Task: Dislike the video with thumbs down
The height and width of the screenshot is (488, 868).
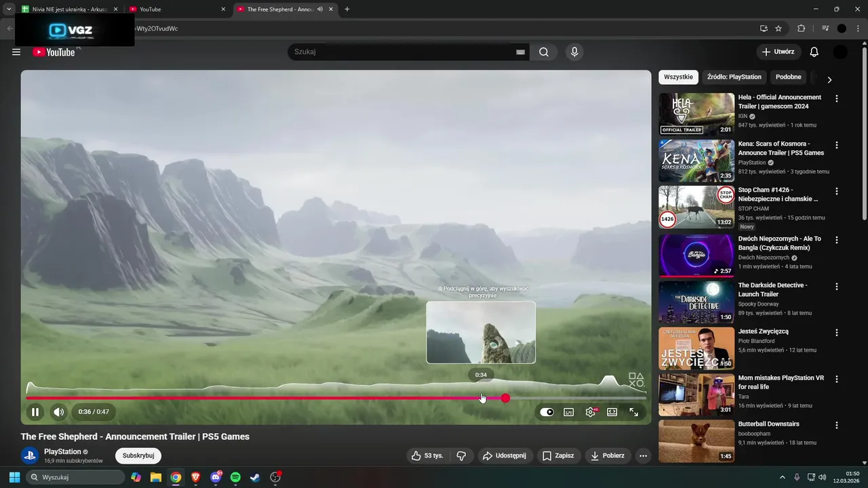Action: click(x=461, y=455)
